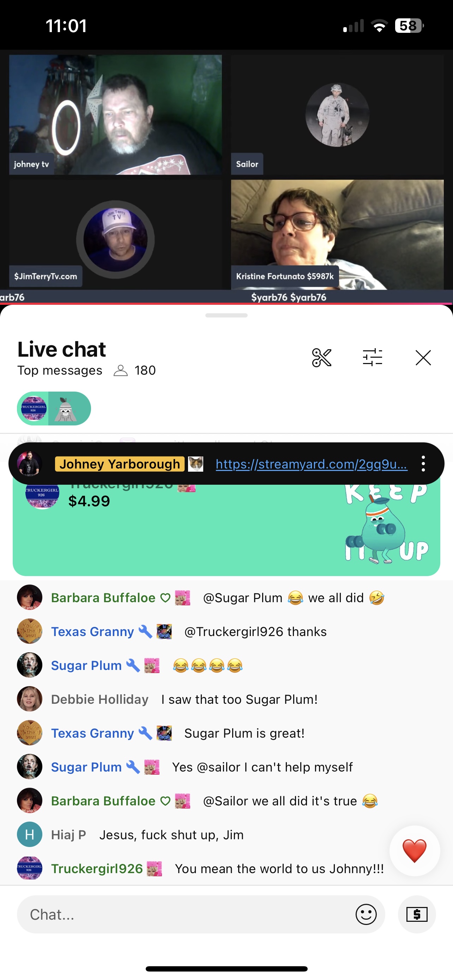Close the Live chat panel

(423, 358)
